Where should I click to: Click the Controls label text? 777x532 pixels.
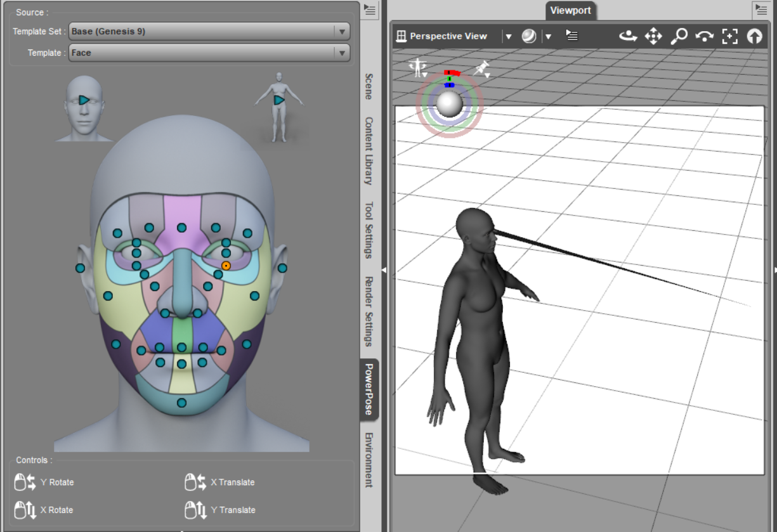(x=34, y=460)
